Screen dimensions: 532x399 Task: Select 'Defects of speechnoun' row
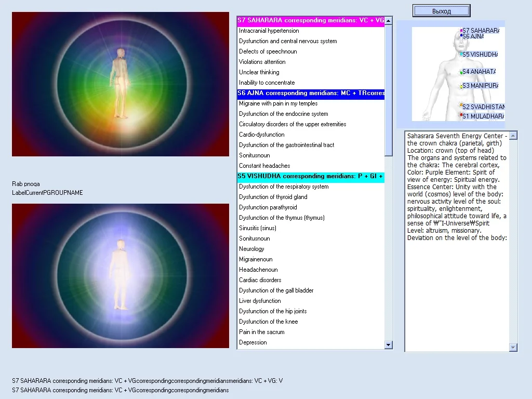[x=311, y=51]
